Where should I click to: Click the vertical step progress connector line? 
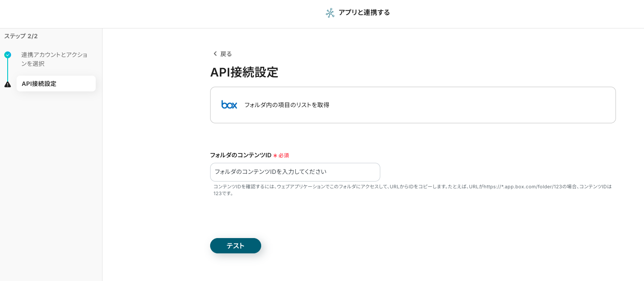point(8,69)
